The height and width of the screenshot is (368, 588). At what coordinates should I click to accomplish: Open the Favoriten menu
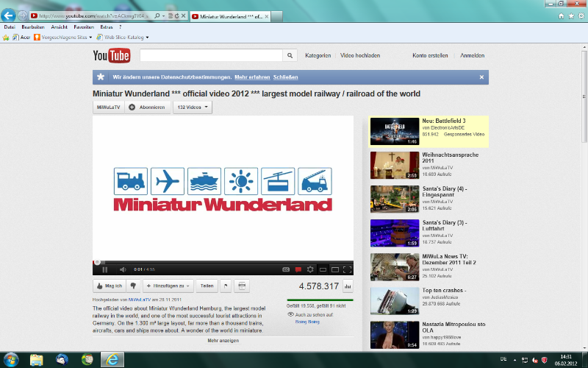[x=84, y=26]
